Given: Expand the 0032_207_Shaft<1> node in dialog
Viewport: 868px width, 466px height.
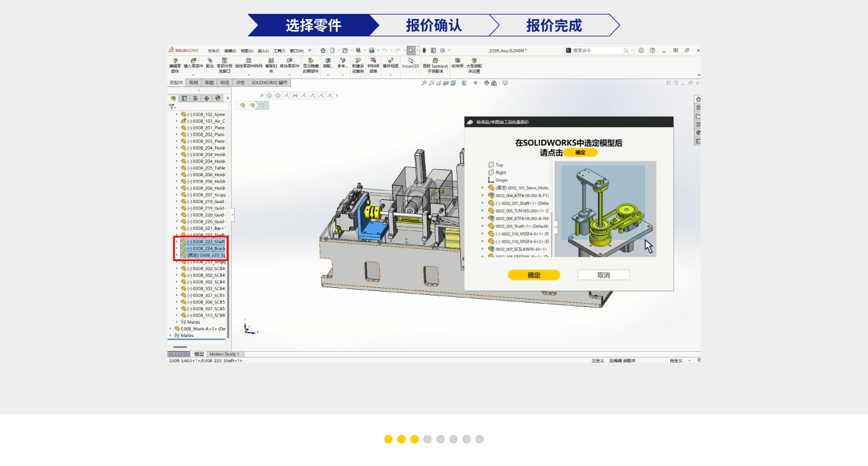Looking at the screenshot, I should pos(483,203).
